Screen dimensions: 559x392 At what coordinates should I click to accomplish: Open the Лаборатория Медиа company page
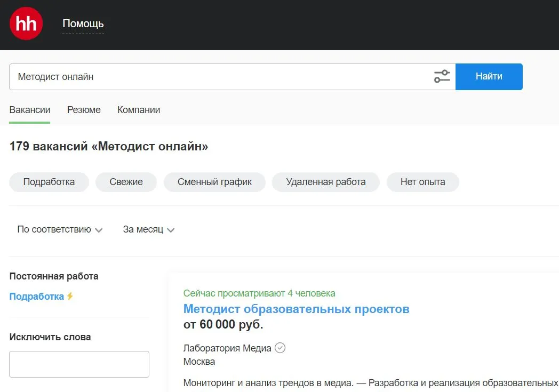[x=227, y=348]
